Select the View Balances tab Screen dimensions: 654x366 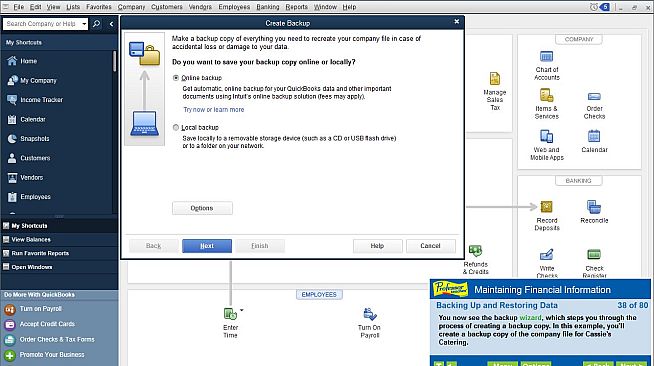pyautogui.click(x=59, y=239)
